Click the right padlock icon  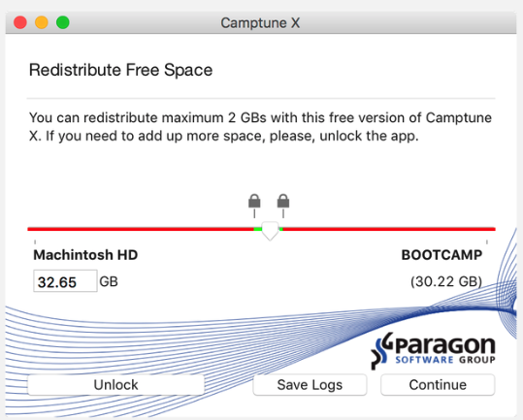coord(283,201)
